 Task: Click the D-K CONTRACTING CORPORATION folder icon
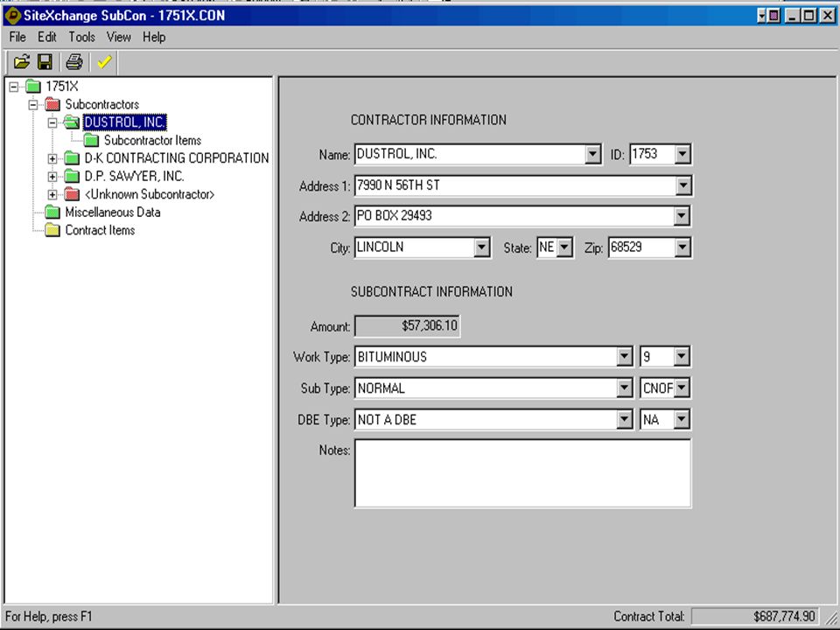(72, 158)
